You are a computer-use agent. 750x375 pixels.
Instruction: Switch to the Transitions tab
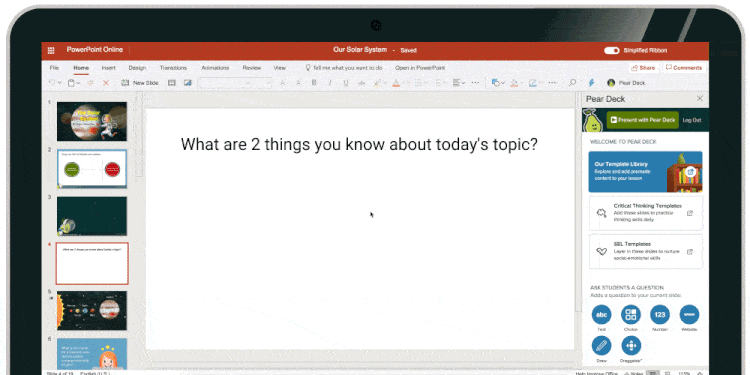coord(173,68)
